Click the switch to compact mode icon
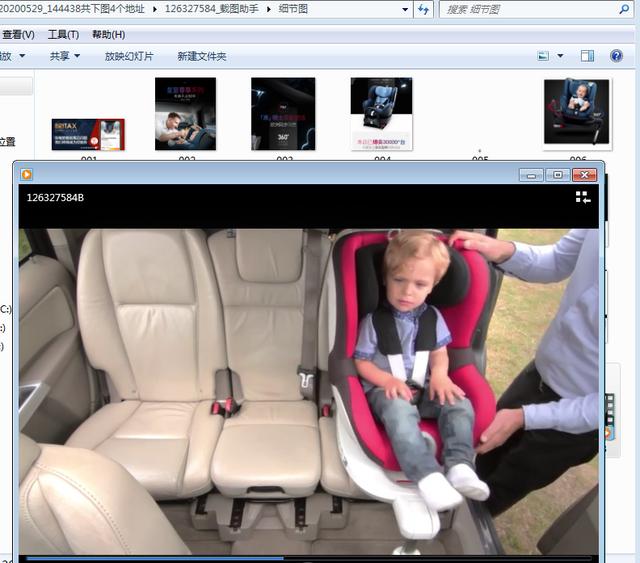This screenshot has width=640, height=563. point(583,198)
